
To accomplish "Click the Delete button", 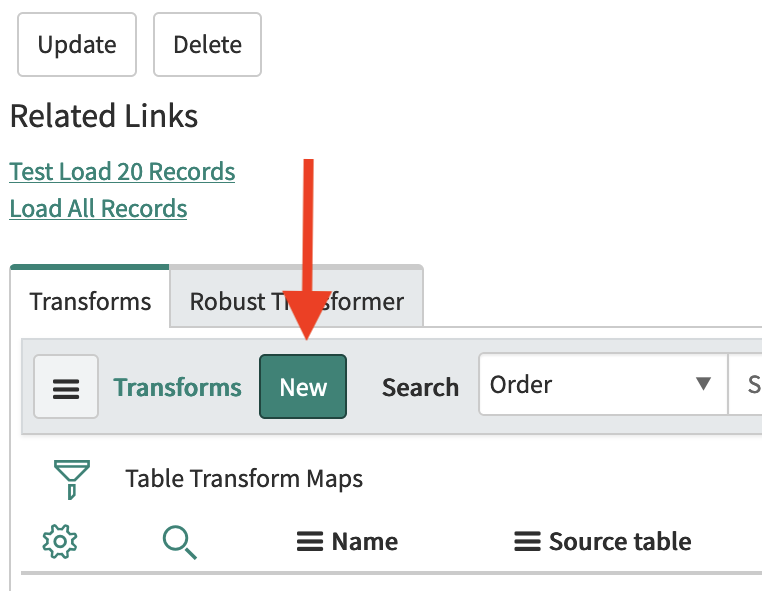I will coord(208,45).
